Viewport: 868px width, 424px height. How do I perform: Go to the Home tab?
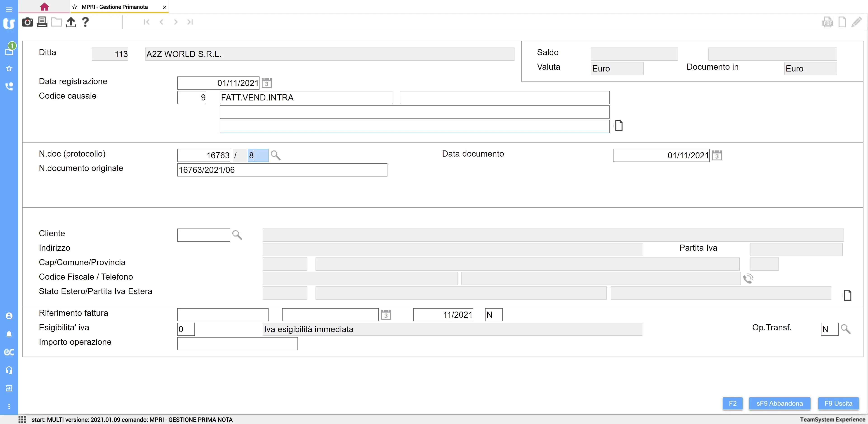coord(44,7)
